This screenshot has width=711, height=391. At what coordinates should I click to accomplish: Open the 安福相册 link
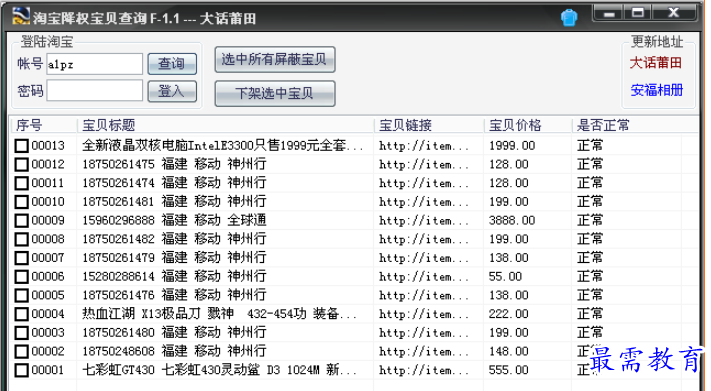(657, 90)
